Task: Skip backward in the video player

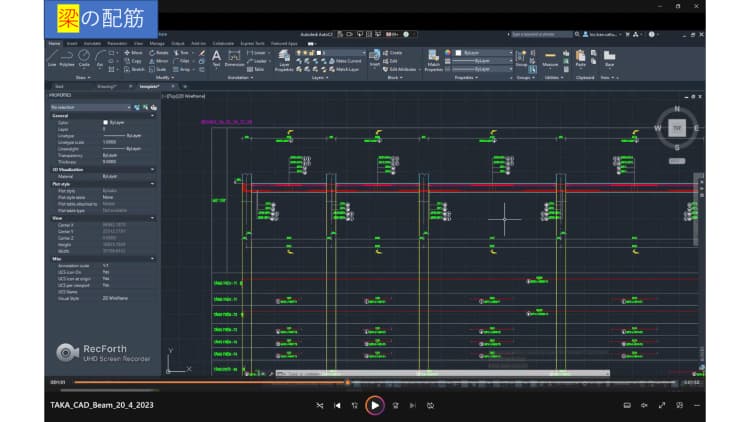Action: (354, 405)
